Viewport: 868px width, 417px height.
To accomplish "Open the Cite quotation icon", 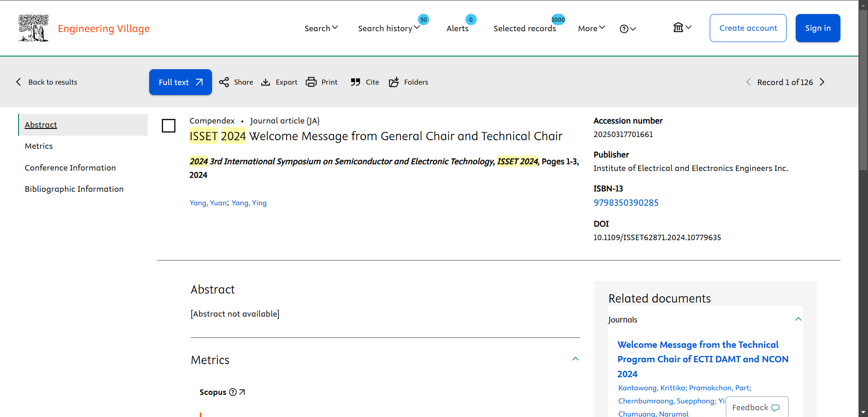I will point(355,82).
